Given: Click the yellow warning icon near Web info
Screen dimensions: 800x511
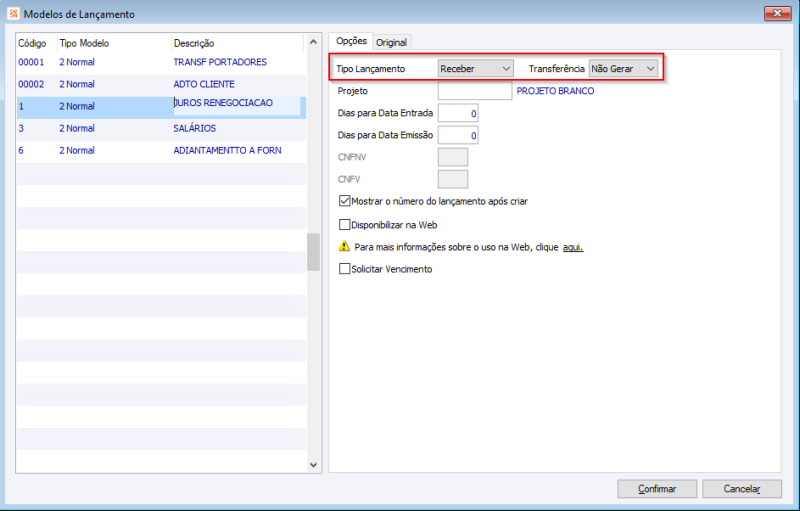Looking at the screenshot, I should 344,246.
